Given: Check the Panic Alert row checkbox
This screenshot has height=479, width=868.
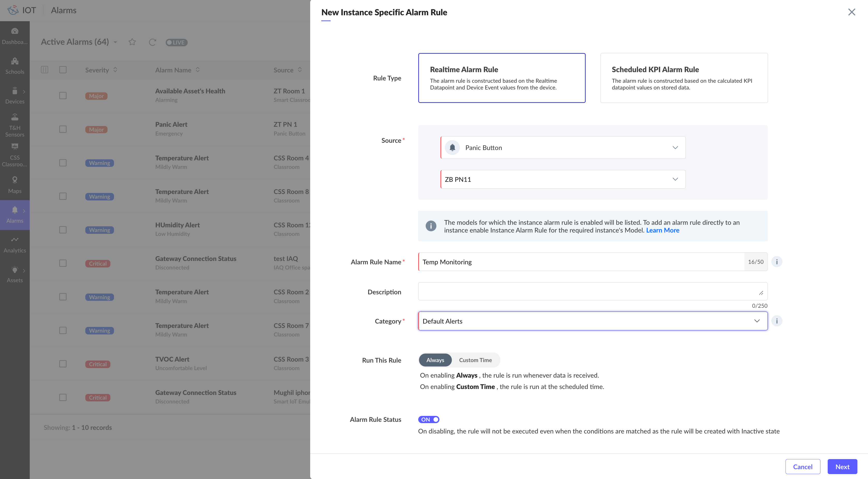Looking at the screenshot, I should click(x=63, y=129).
